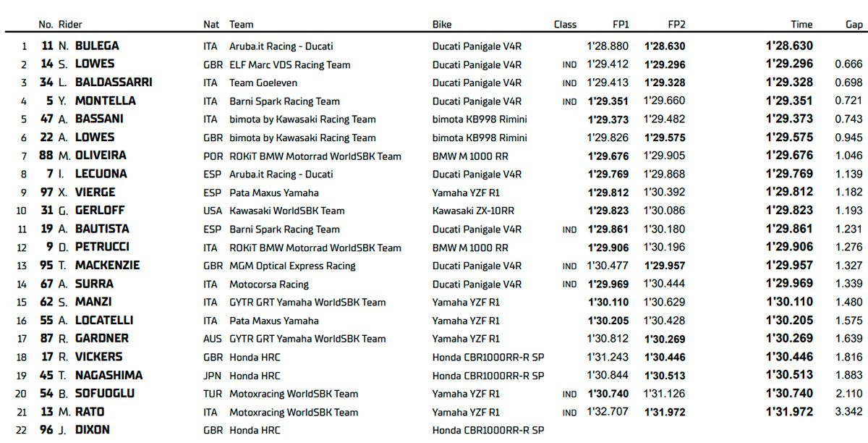
Task: Click rider number 88 for Oliveira
Action: click(46, 156)
